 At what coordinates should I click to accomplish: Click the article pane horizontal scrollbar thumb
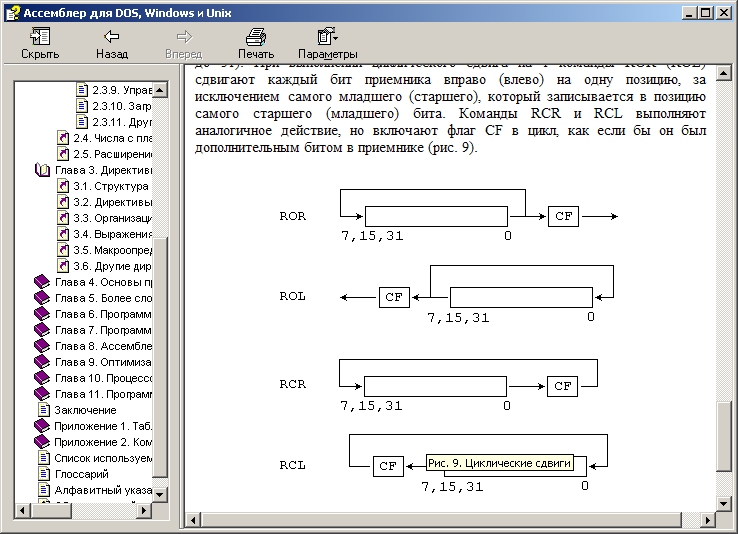click(441, 520)
